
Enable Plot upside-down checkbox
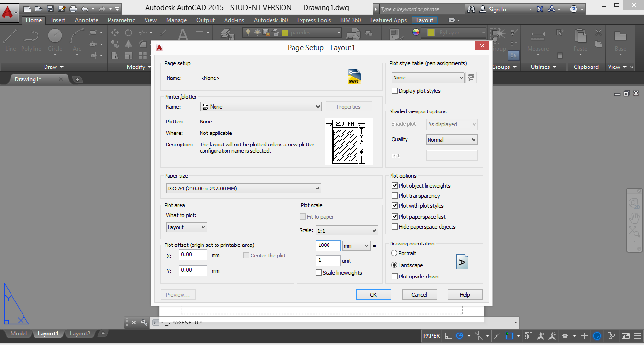395,277
